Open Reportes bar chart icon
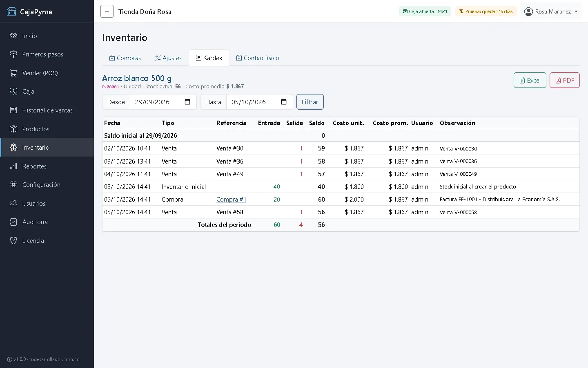Screen dimensions: 588x368 click(13, 166)
